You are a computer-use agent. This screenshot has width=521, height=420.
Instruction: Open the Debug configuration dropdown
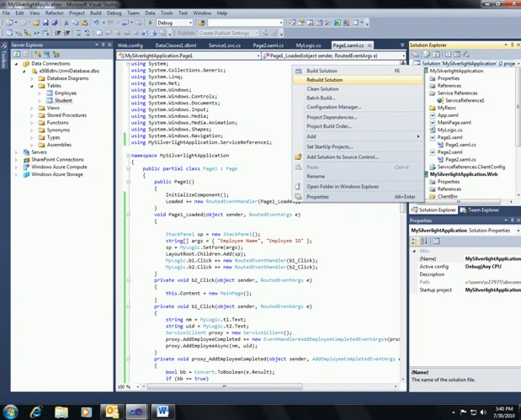(190, 23)
